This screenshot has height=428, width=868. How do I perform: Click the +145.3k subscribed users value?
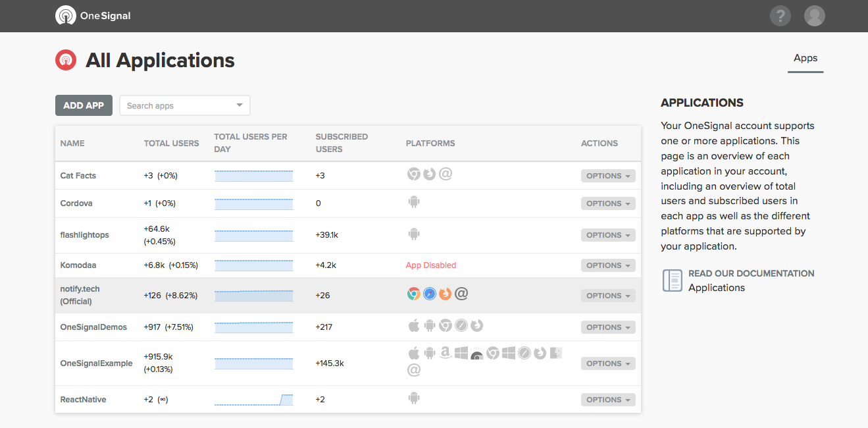pos(330,363)
